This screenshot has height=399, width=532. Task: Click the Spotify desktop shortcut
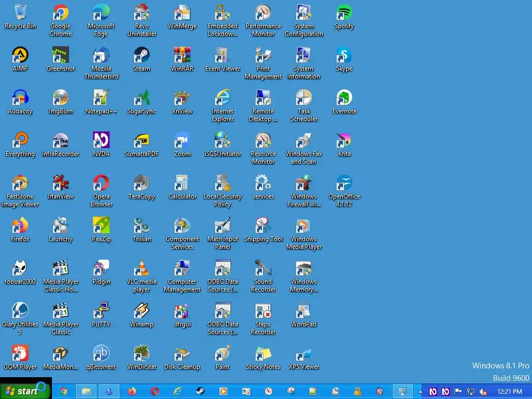coord(344,17)
